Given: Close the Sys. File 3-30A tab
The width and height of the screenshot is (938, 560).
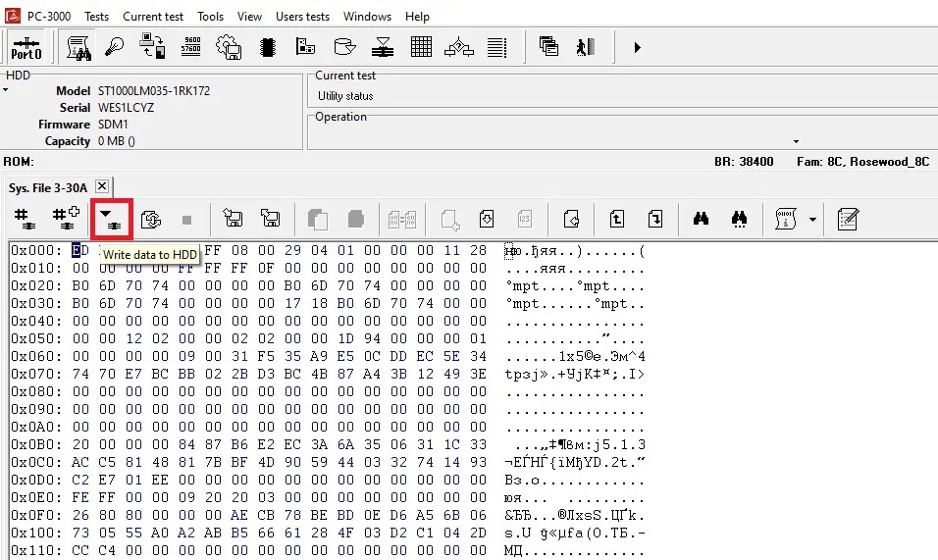Looking at the screenshot, I should 102,186.
